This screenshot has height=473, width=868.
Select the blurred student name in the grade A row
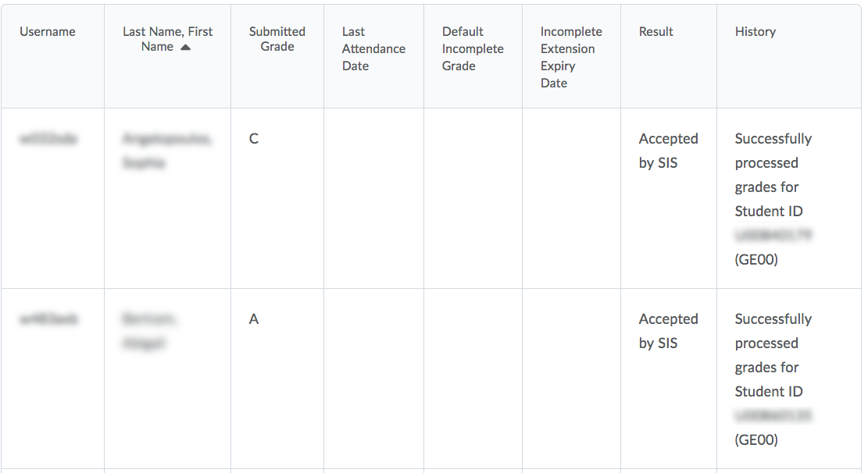[x=149, y=332]
